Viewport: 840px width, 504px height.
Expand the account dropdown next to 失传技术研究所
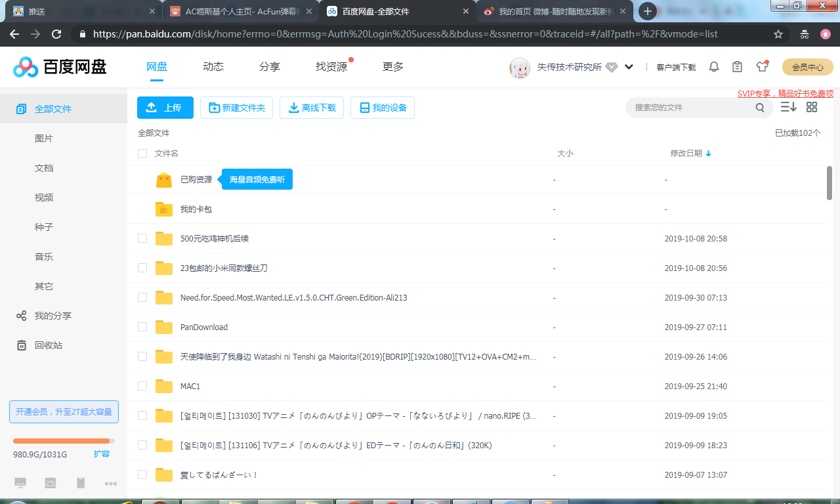[x=628, y=66]
